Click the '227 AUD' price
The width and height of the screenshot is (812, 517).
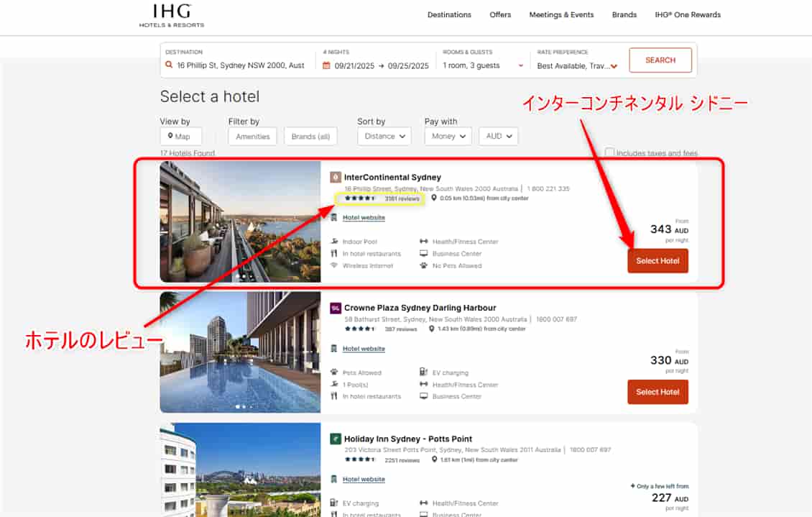[670, 498]
